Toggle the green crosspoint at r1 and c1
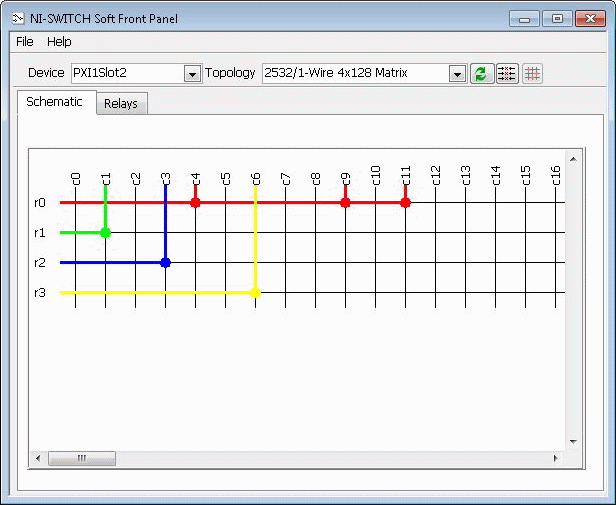This screenshot has width=616, height=505. (x=105, y=232)
